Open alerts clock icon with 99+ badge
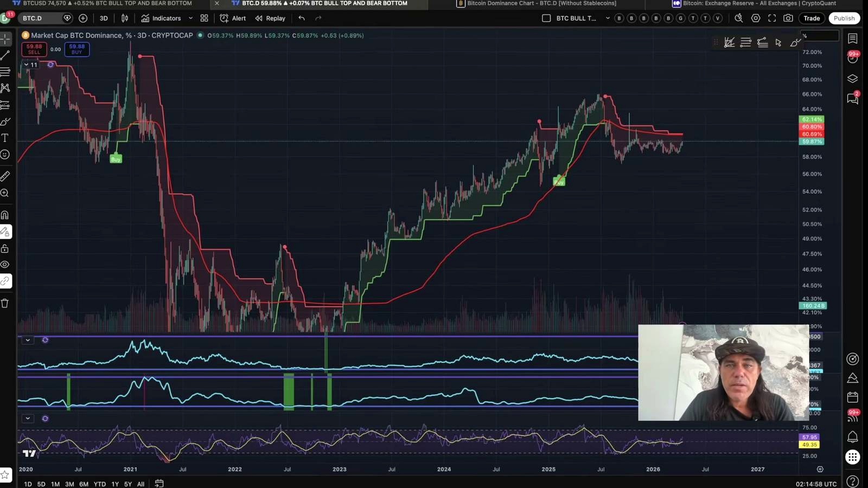This screenshot has width=868, height=488. click(x=853, y=58)
